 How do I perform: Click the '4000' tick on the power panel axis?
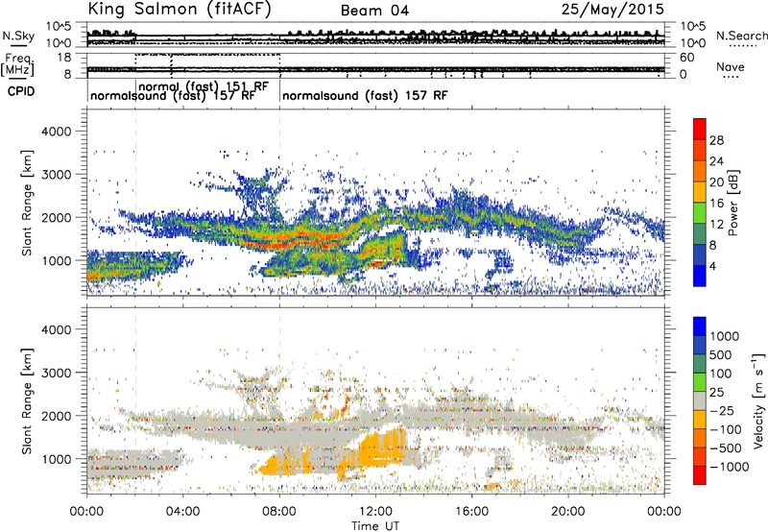(x=56, y=132)
